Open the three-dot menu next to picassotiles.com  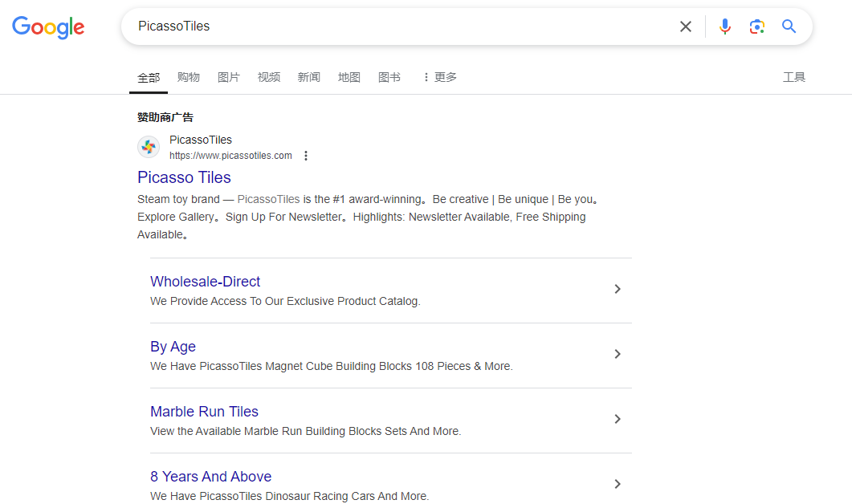coord(306,156)
